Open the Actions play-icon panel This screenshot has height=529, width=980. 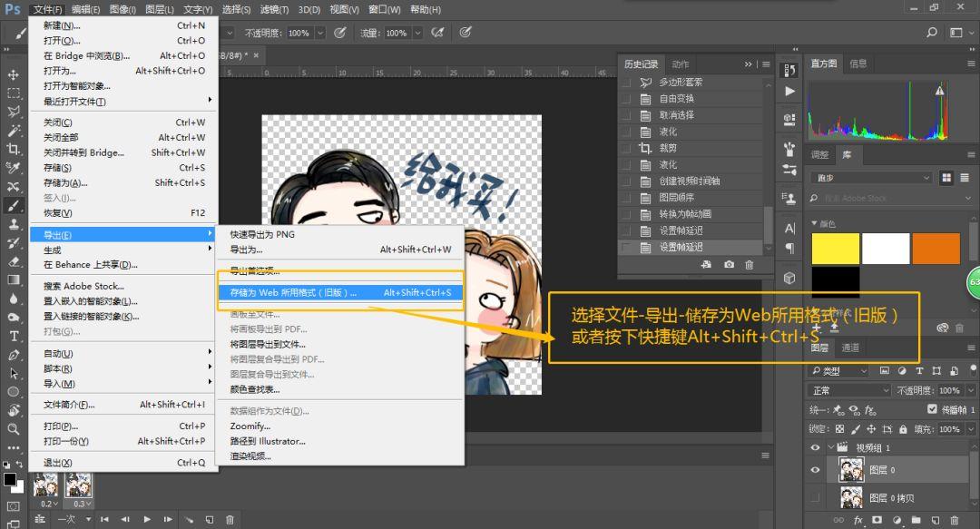click(x=790, y=91)
